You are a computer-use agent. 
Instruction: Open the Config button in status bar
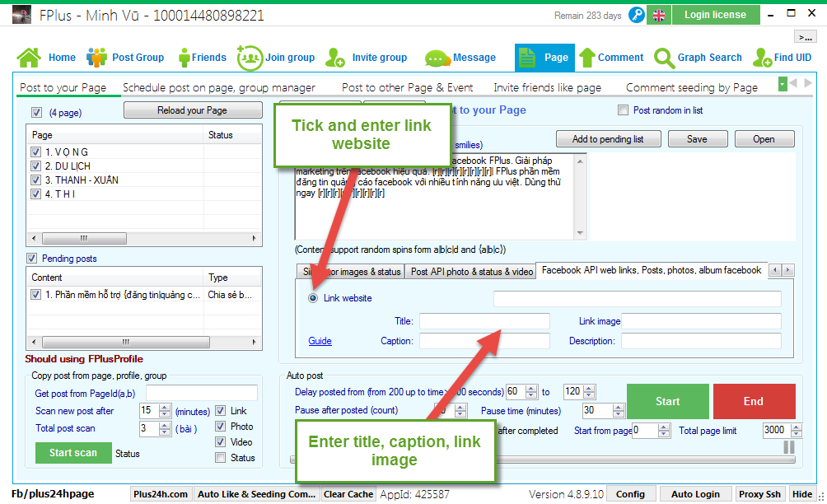630,494
